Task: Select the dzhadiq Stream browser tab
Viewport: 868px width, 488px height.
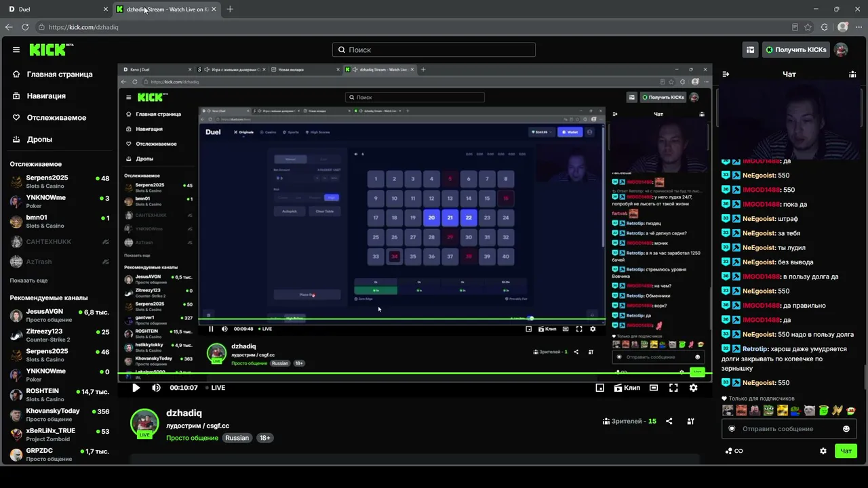Action: (x=166, y=9)
